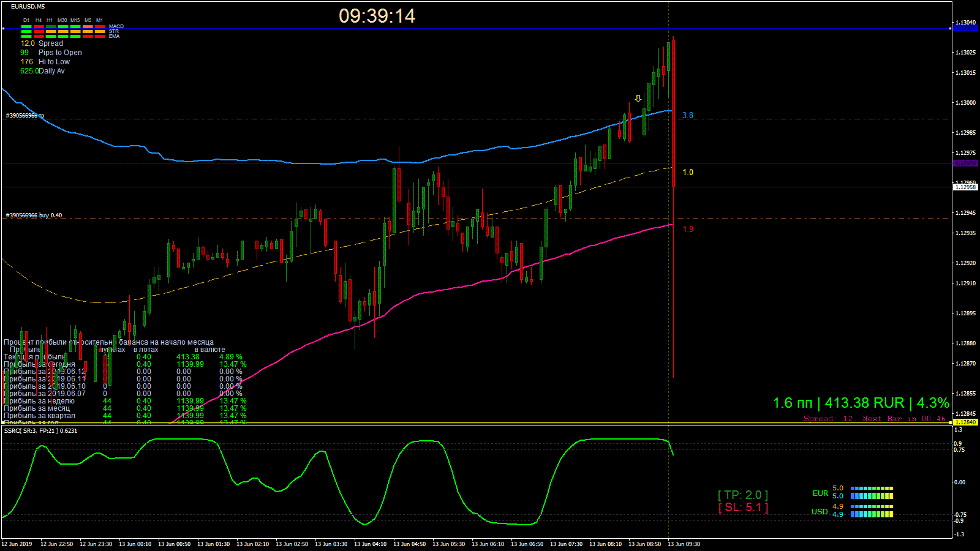Screen dimensions: 980x551
Task: Click the blue top line price tag
Action: pyautogui.click(x=966, y=28)
